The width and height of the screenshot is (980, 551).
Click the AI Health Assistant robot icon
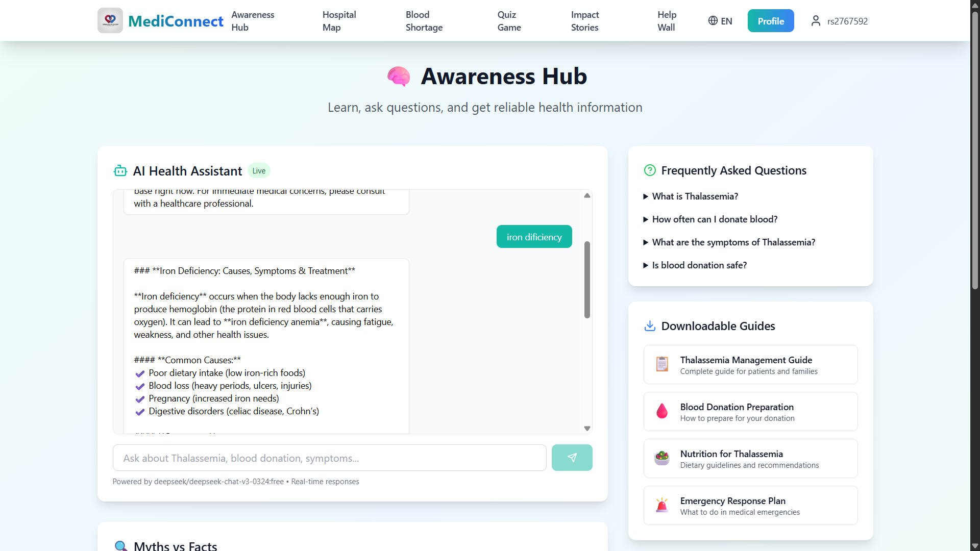pyautogui.click(x=120, y=171)
